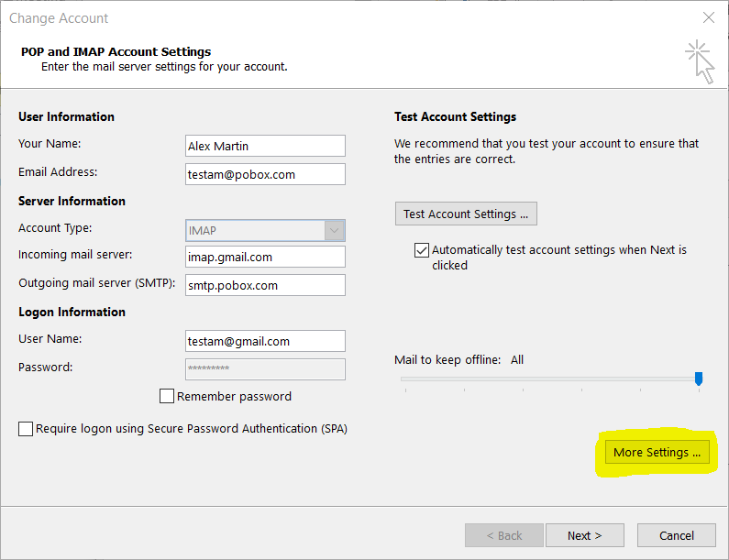The width and height of the screenshot is (729, 560).
Task: Click the Your Name field with Alex Martin
Action: pyautogui.click(x=265, y=146)
